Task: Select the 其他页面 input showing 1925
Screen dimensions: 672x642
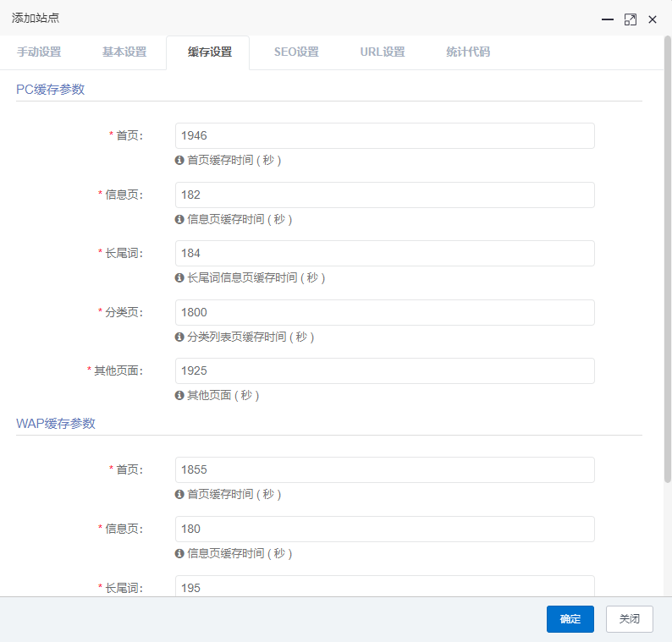Action: (x=384, y=370)
